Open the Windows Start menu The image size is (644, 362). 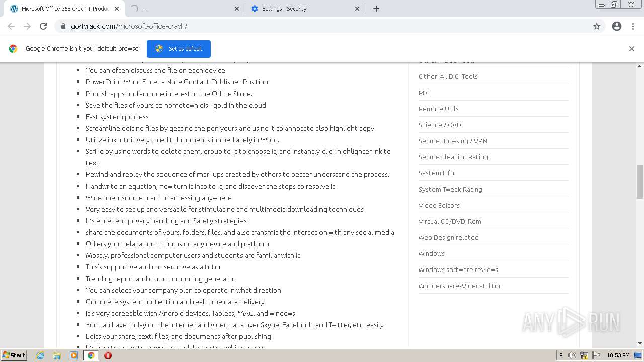click(x=14, y=355)
